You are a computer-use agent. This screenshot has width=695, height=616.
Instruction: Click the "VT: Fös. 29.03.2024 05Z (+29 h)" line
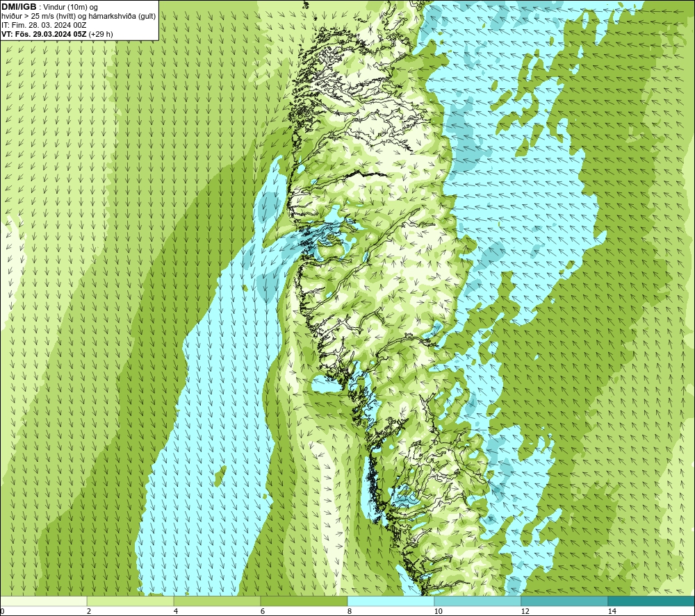point(57,34)
